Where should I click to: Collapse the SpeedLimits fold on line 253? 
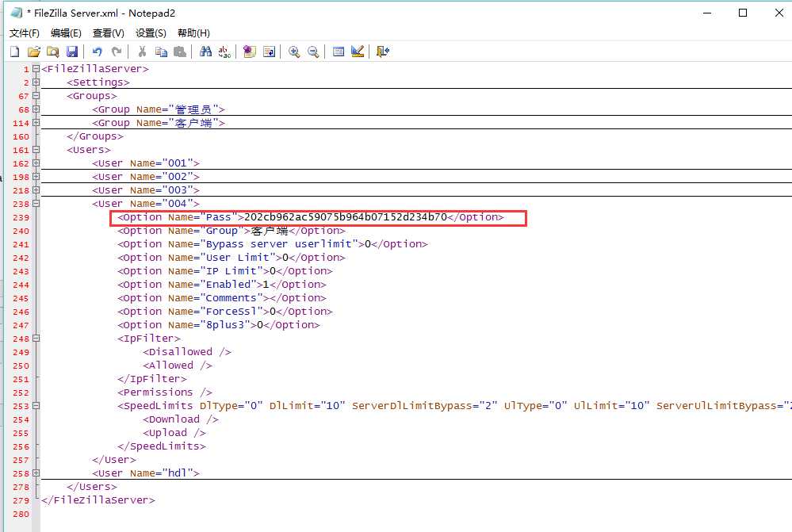(36, 406)
